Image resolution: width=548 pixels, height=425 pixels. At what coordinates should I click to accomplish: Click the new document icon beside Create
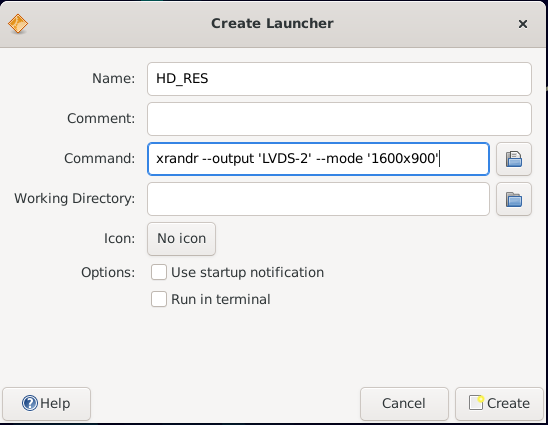point(476,403)
